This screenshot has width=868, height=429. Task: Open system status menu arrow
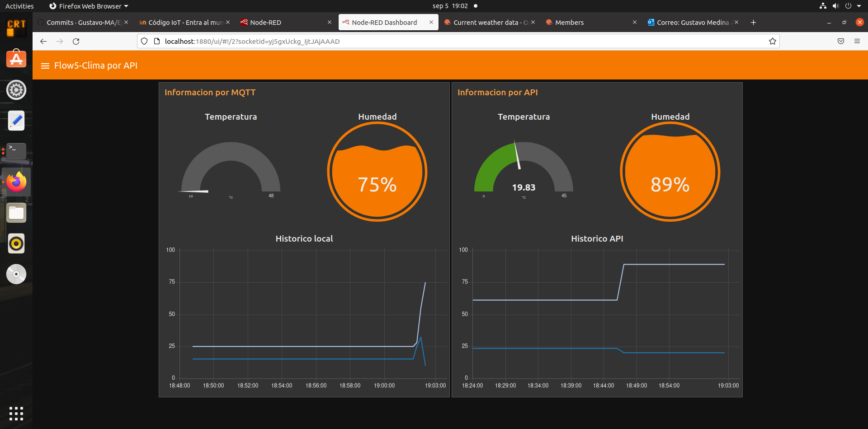[x=859, y=6]
